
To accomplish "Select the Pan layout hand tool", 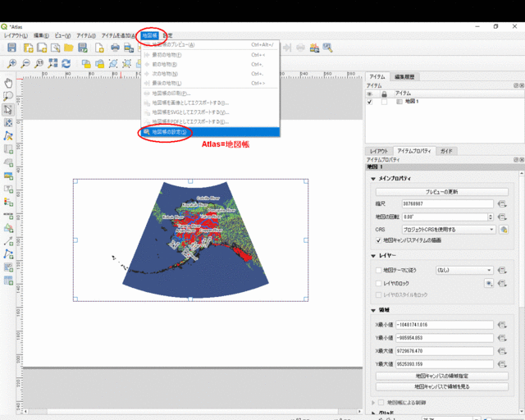I will [8, 83].
